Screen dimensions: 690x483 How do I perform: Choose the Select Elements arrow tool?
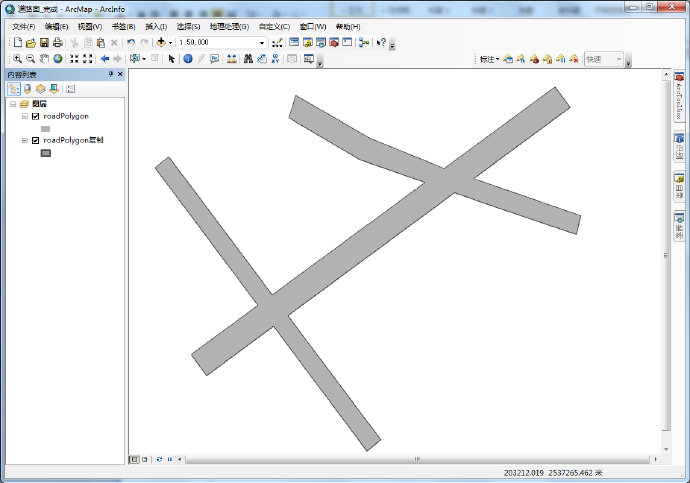[x=172, y=59]
